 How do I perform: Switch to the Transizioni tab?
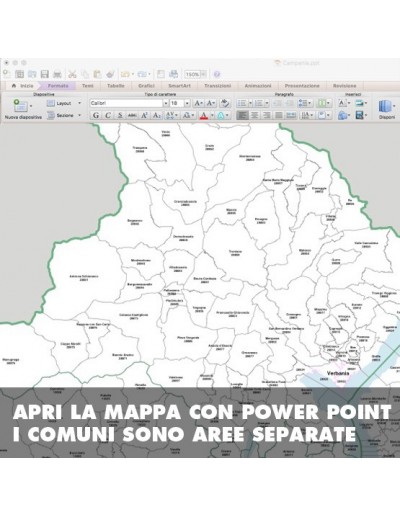(218, 86)
